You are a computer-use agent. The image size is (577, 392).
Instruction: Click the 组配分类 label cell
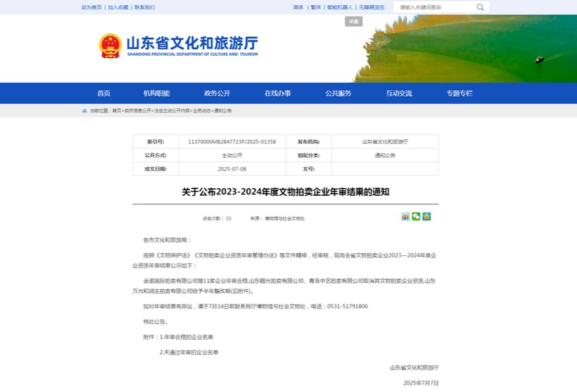(308, 156)
